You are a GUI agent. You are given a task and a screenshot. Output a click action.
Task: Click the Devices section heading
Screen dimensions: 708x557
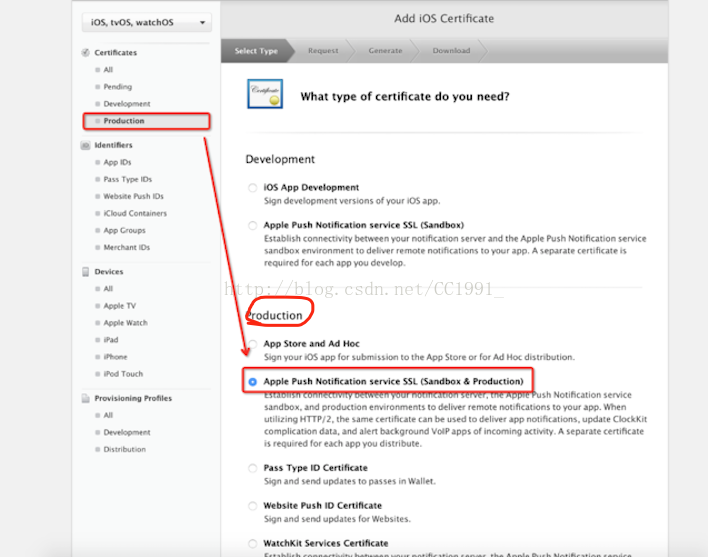(109, 272)
